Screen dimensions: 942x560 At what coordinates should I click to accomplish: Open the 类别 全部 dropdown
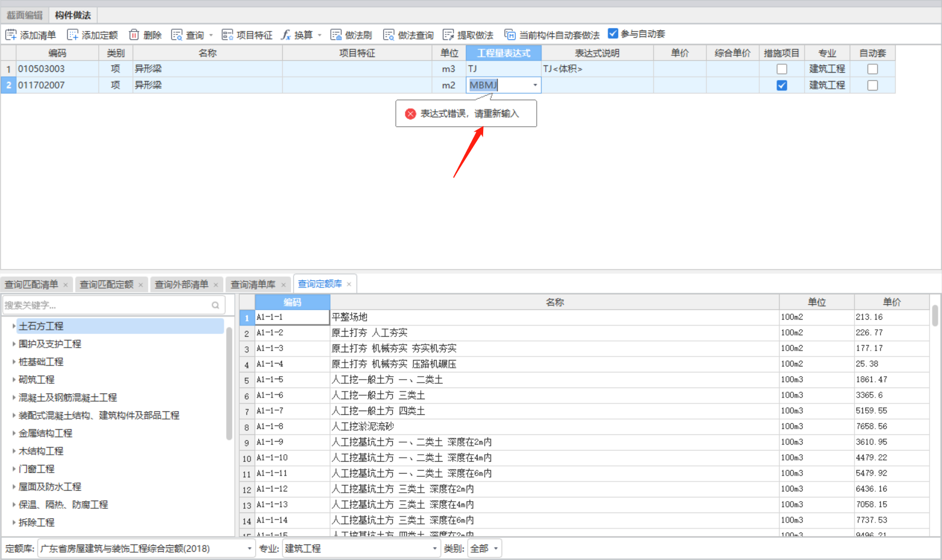(x=484, y=549)
